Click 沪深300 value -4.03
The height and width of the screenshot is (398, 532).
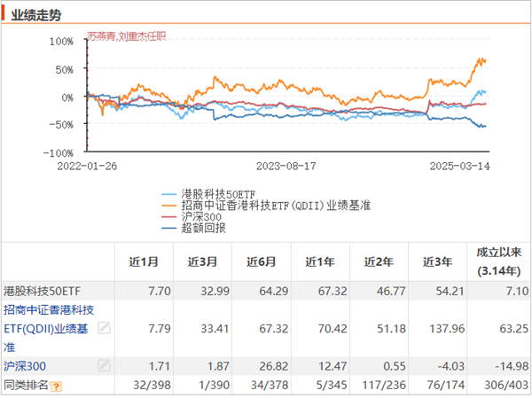click(451, 366)
